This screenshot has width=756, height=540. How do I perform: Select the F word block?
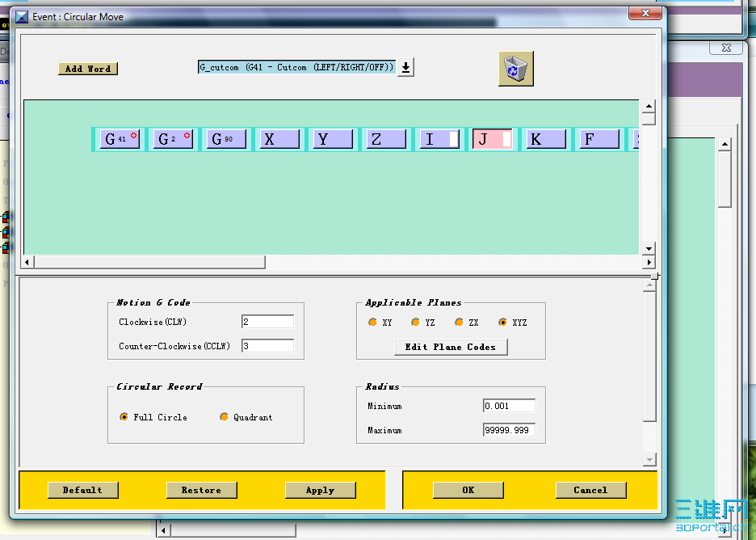click(599, 139)
